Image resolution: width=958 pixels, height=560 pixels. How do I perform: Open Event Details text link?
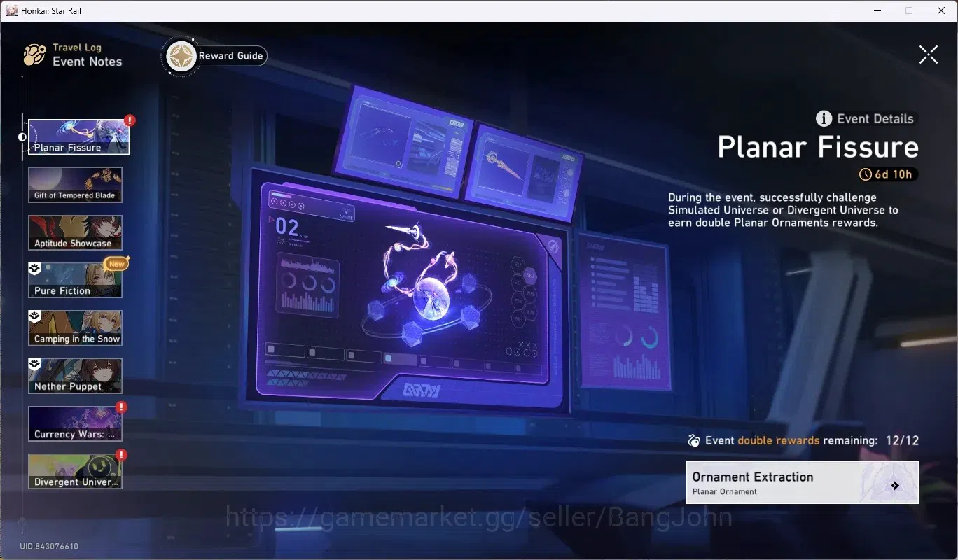875,118
